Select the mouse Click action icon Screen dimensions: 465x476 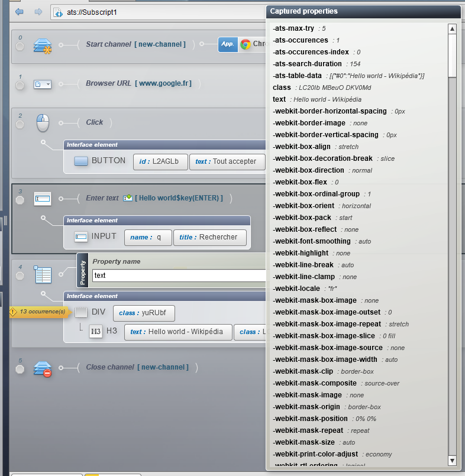click(x=43, y=123)
